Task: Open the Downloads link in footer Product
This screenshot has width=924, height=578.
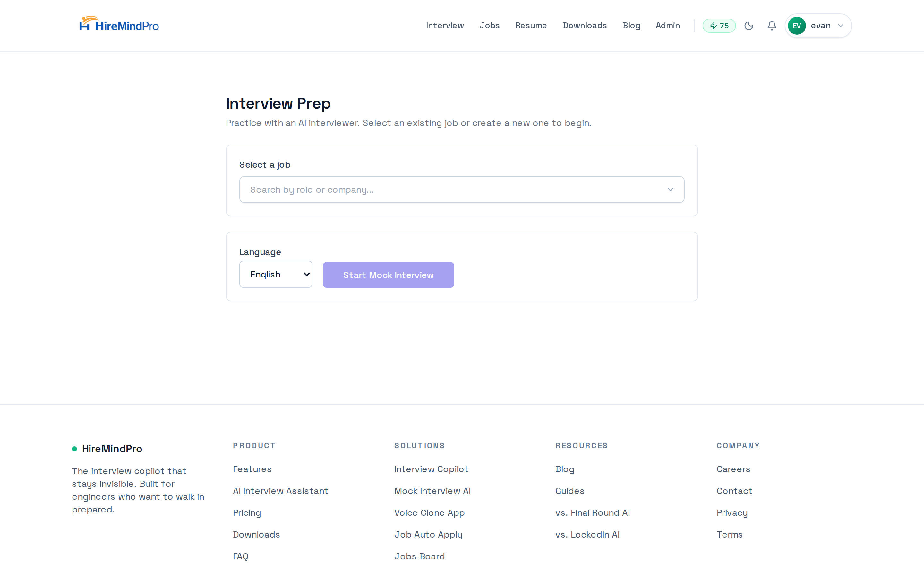Action: (x=256, y=534)
